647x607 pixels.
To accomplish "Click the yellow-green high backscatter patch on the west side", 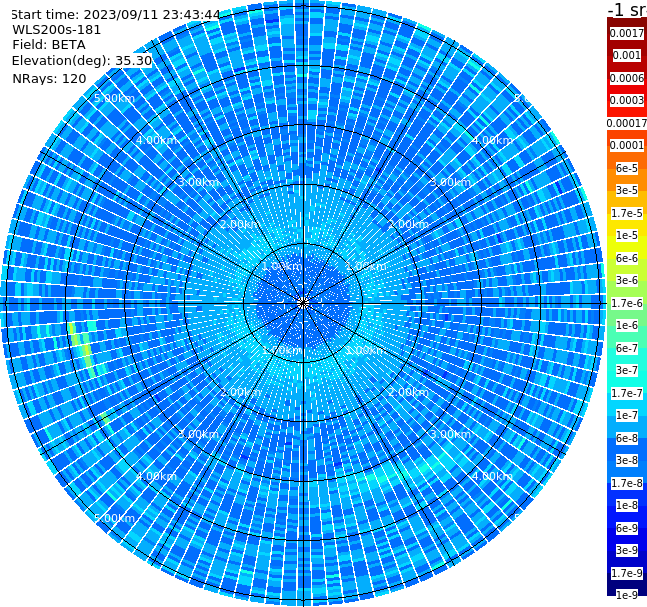I will (82, 349).
